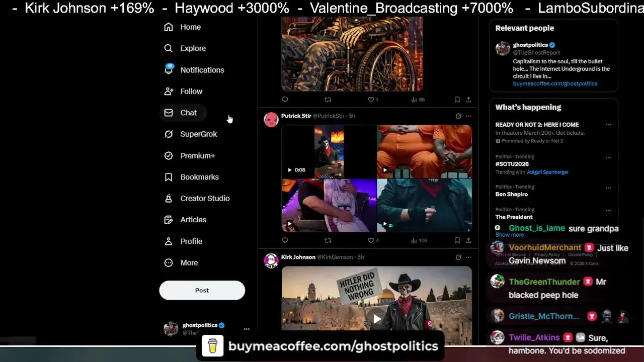Click the SuperGrok logo icon
Image resolution: width=644 pixels, height=362 pixels.
coord(169,134)
